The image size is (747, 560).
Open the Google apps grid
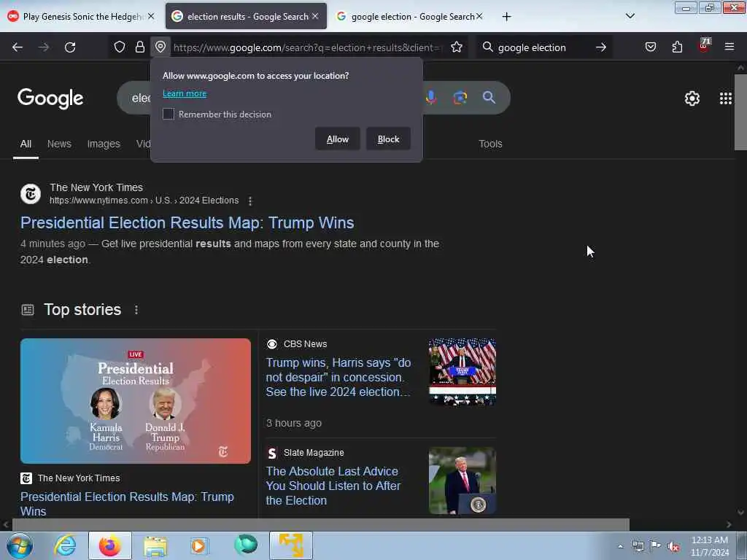point(726,98)
